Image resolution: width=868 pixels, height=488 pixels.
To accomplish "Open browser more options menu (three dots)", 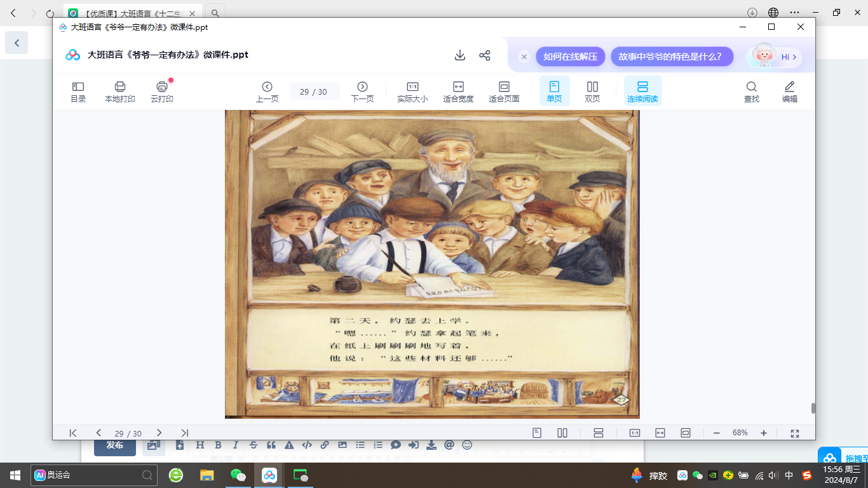I will point(794,12).
